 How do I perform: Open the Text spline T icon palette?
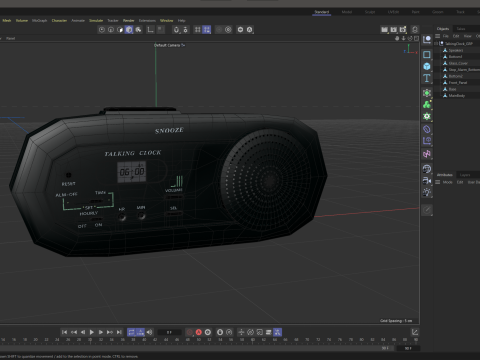click(x=427, y=78)
